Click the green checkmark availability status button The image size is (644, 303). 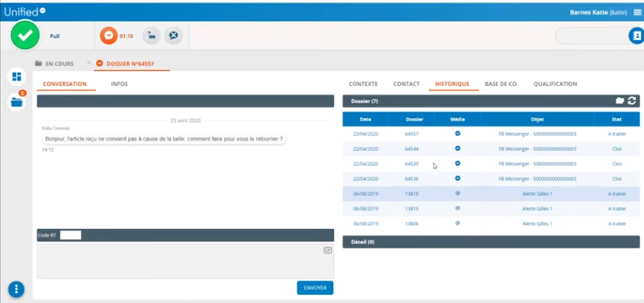pos(25,35)
